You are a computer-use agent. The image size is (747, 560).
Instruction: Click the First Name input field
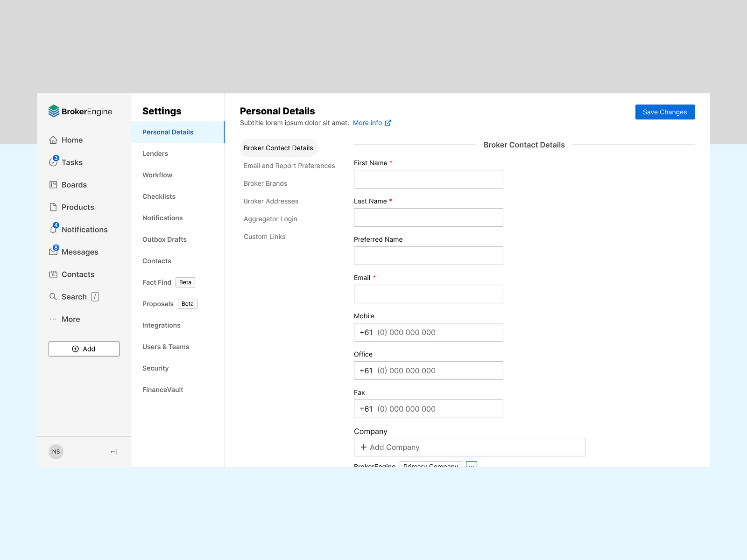point(428,179)
